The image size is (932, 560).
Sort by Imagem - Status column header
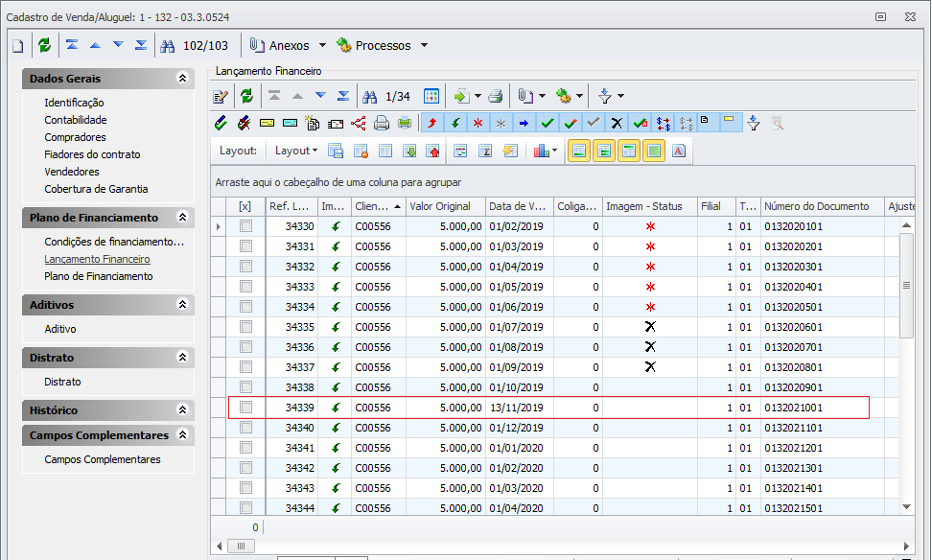(x=650, y=206)
